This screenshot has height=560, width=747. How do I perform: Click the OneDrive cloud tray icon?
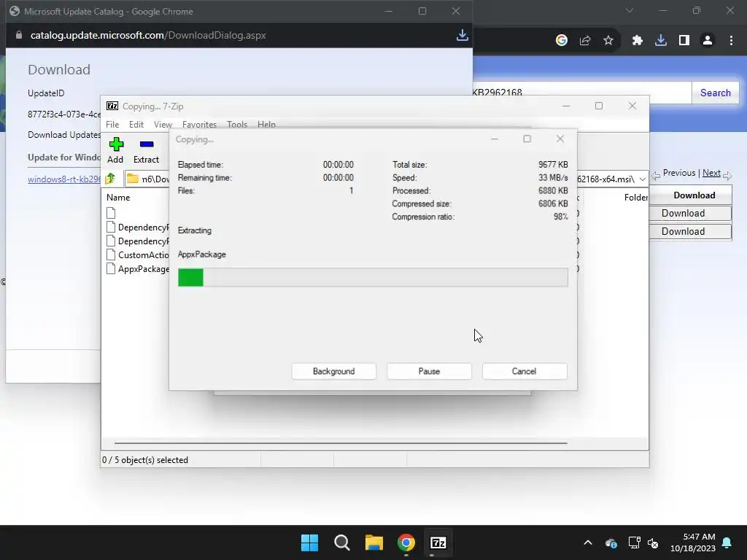(x=611, y=542)
